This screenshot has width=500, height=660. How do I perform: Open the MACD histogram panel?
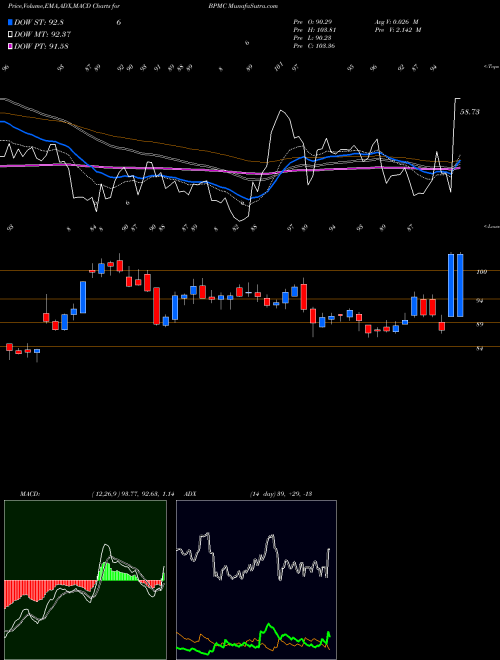point(85,580)
